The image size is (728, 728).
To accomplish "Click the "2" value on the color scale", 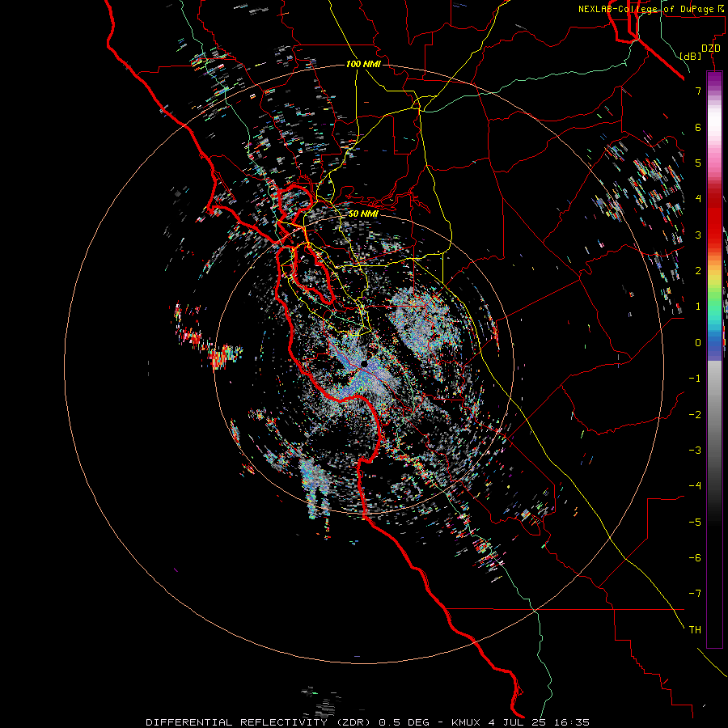I will click(x=698, y=271).
